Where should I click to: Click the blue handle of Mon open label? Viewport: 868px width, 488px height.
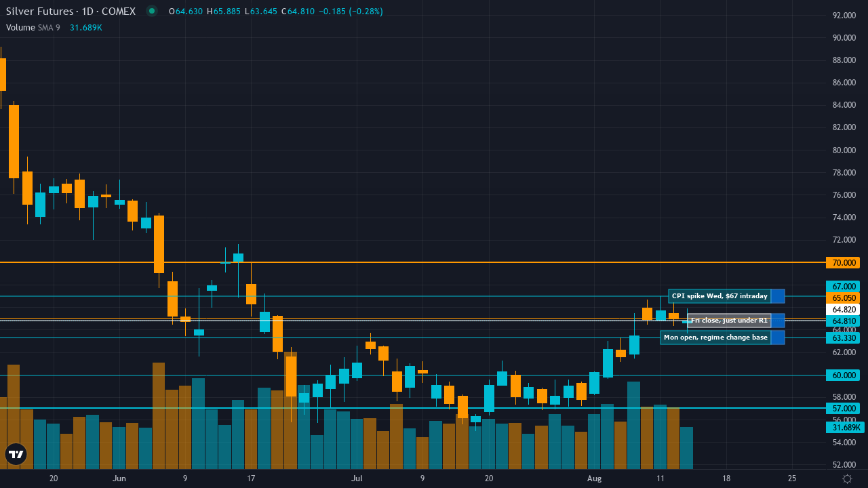click(x=778, y=338)
